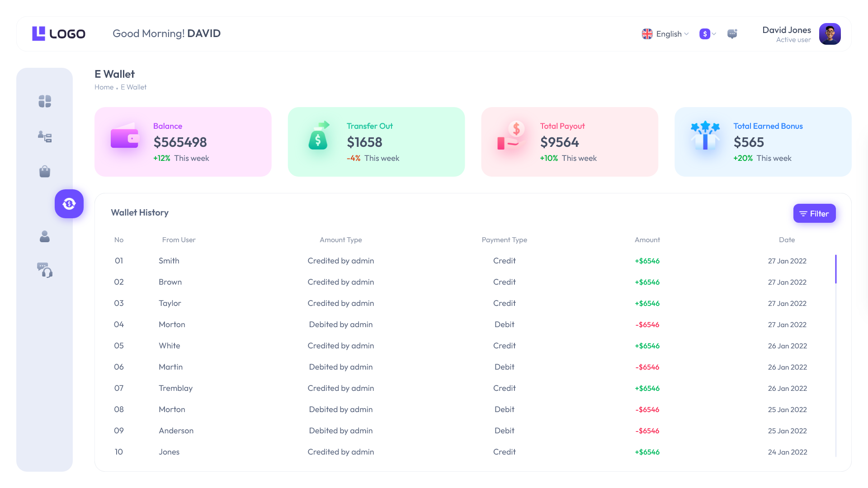The image size is (868, 488).
Task: Click the money bag icon on Transfer Out
Action: point(318,138)
